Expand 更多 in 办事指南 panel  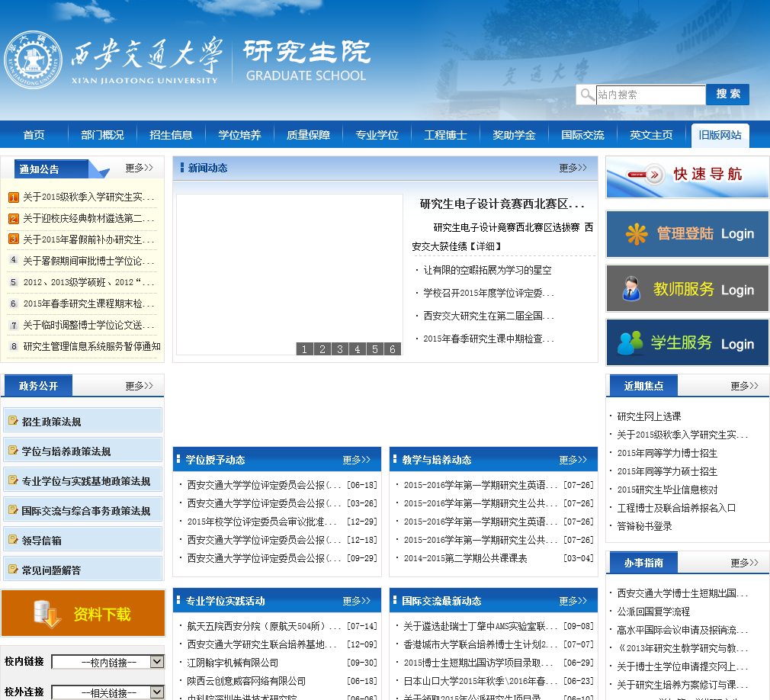tap(744, 563)
